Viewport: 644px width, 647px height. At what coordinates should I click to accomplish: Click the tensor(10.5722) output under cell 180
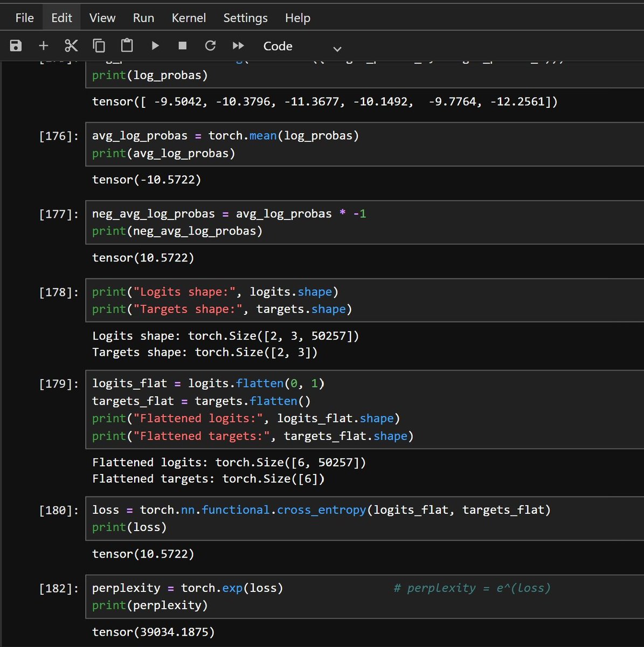coord(143,554)
